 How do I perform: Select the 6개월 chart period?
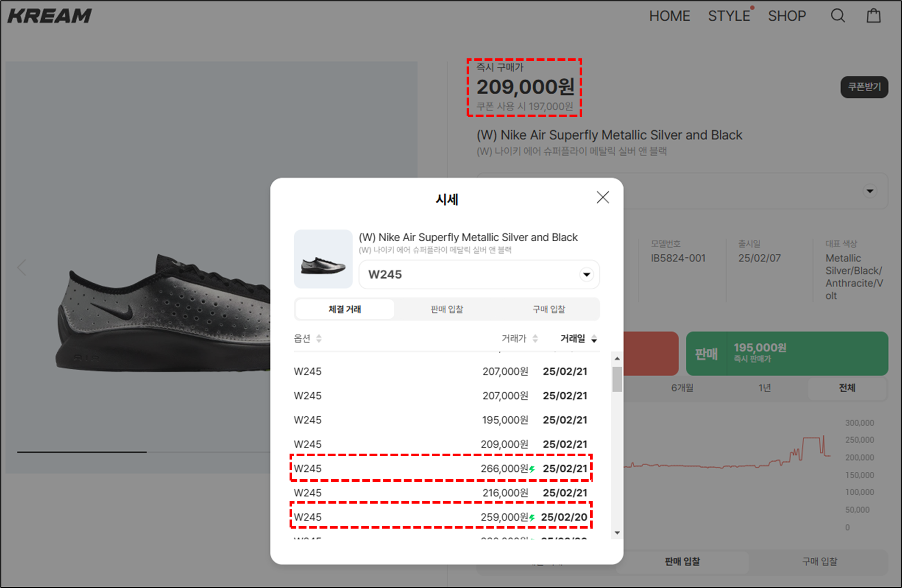[682, 388]
